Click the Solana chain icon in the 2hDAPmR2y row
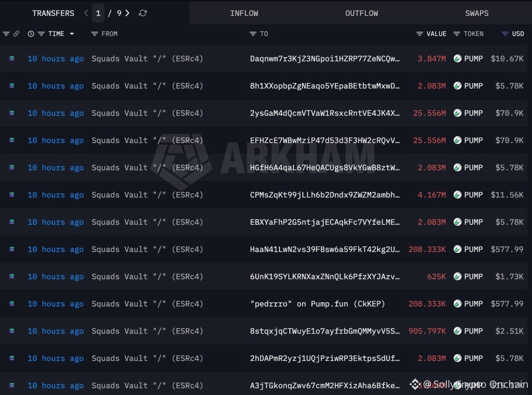 [12, 358]
